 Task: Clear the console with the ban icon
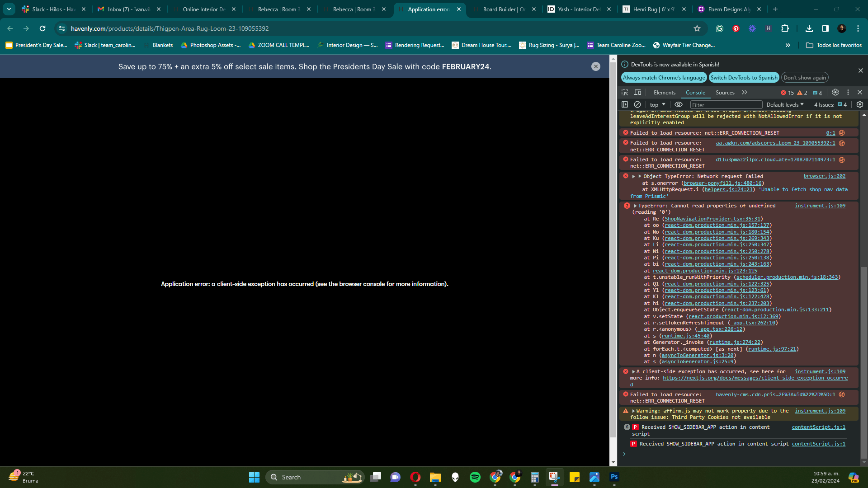coord(637,104)
